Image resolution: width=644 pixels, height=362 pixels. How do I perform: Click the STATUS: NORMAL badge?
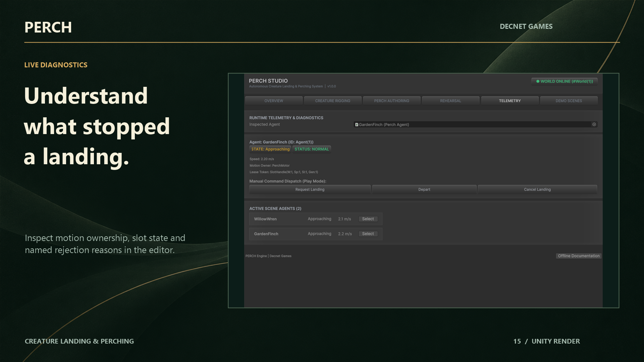(312, 149)
